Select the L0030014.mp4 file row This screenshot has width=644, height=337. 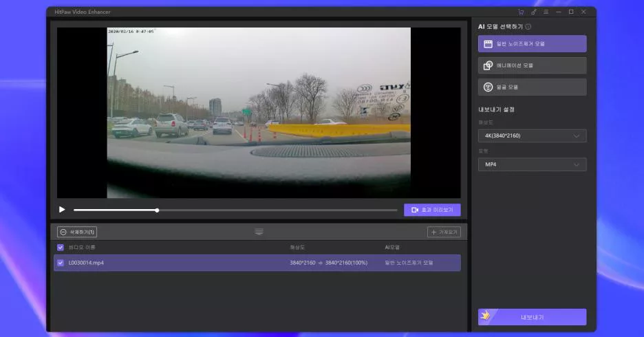[206, 263]
